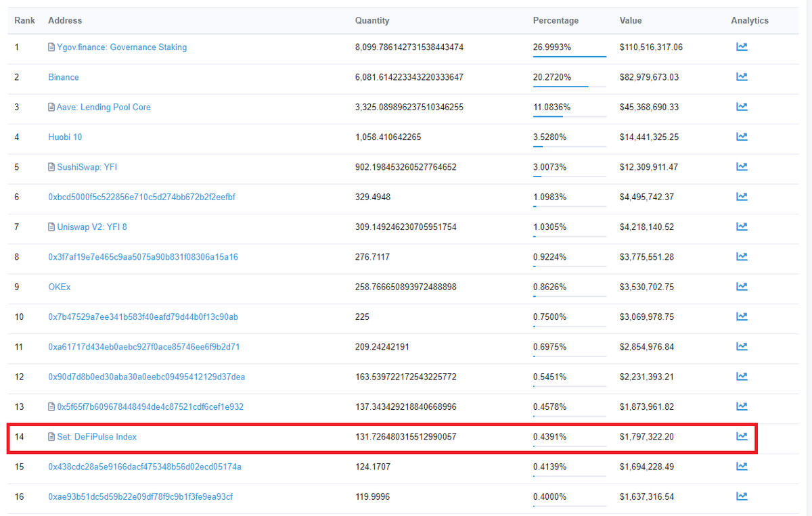This screenshot has width=812, height=516.
Task: Open address 0x438cdc28a5e9166dacf475348b56d02ecd05174a
Action: pyautogui.click(x=145, y=467)
